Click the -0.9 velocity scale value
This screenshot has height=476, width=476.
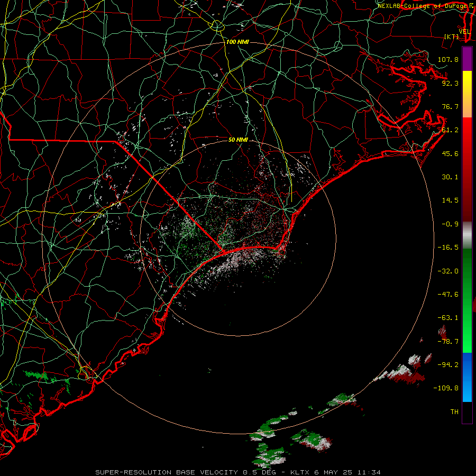click(450, 224)
